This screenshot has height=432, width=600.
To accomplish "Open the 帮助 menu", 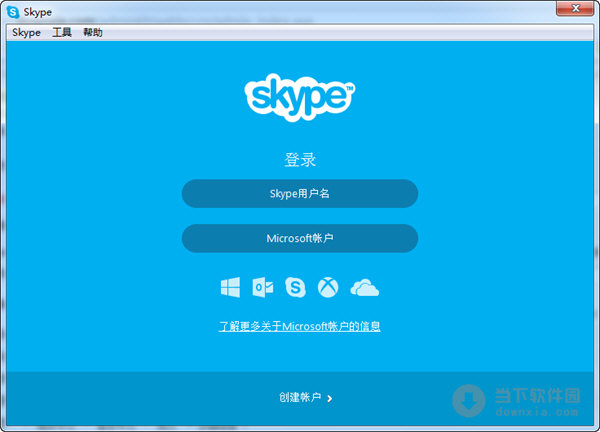I will click(x=93, y=33).
